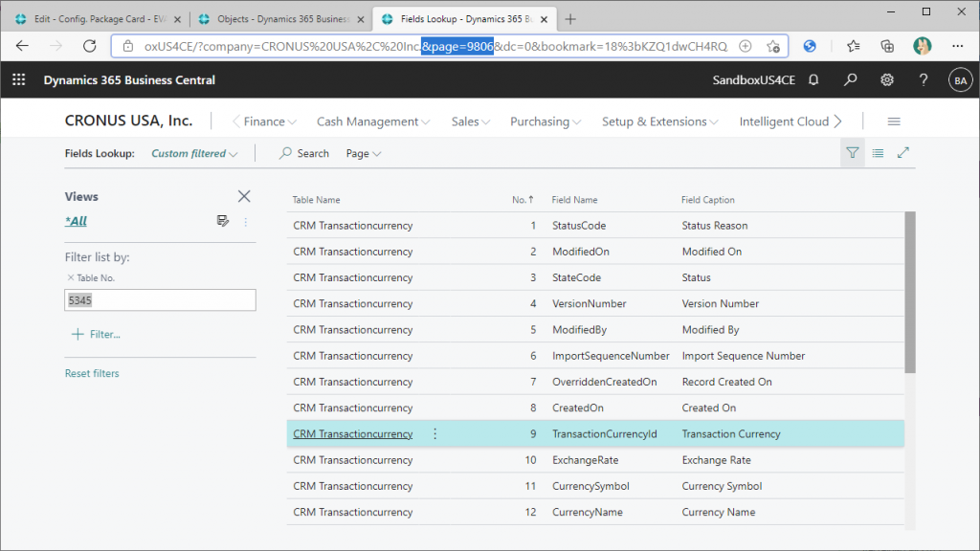Go back in the browser

pyautogui.click(x=23, y=46)
